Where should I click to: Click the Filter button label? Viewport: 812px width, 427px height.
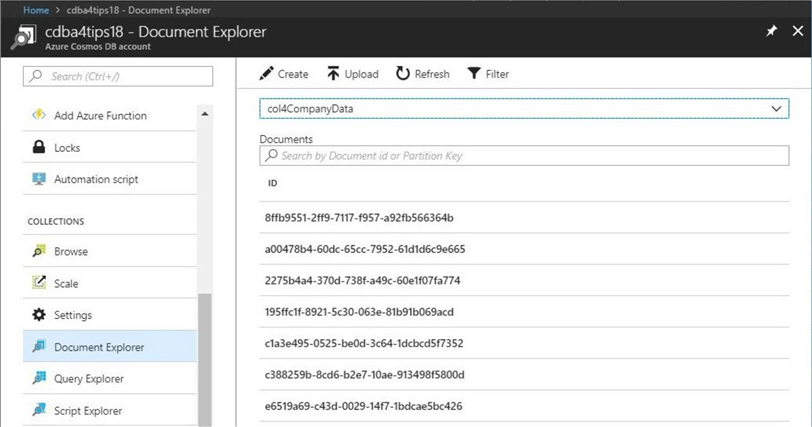497,74
